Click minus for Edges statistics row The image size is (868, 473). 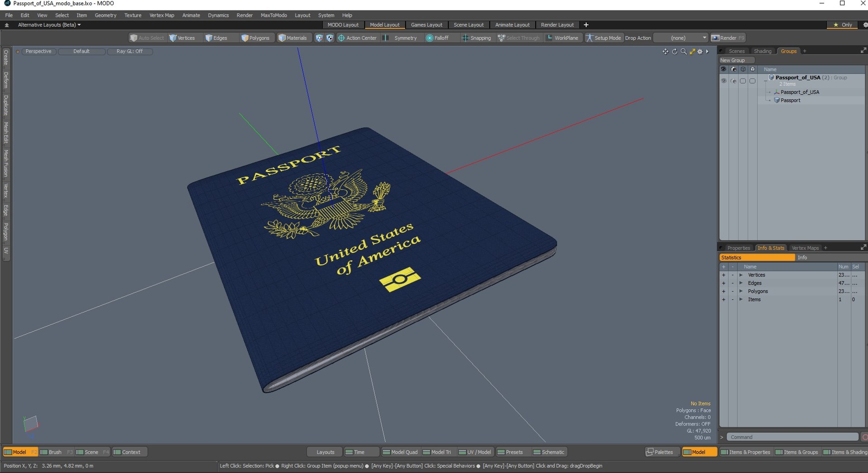[732, 283]
